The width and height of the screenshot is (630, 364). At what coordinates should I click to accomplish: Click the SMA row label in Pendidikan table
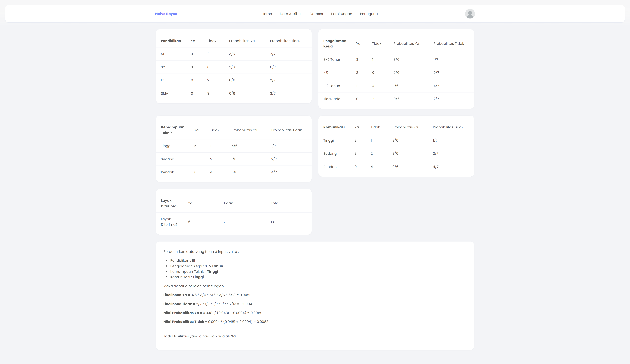pyautogui.click(x=165, y=93)
